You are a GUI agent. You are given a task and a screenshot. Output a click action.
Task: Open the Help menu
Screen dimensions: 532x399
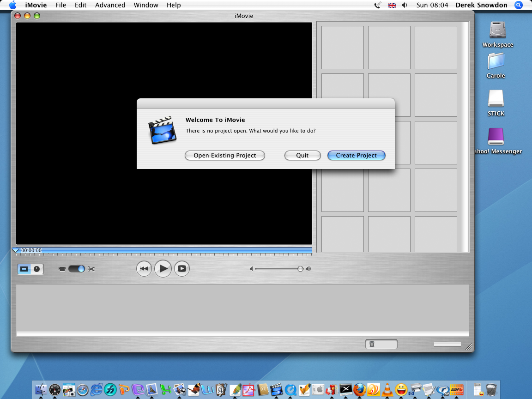tap(173, 5)
